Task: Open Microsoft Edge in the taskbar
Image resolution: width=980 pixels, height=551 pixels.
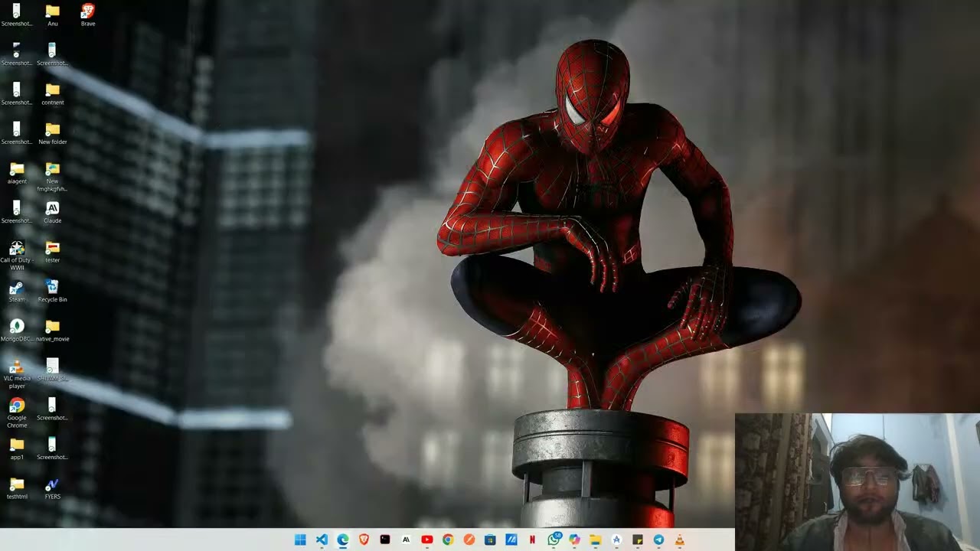Action: click(x=343, y=540)
